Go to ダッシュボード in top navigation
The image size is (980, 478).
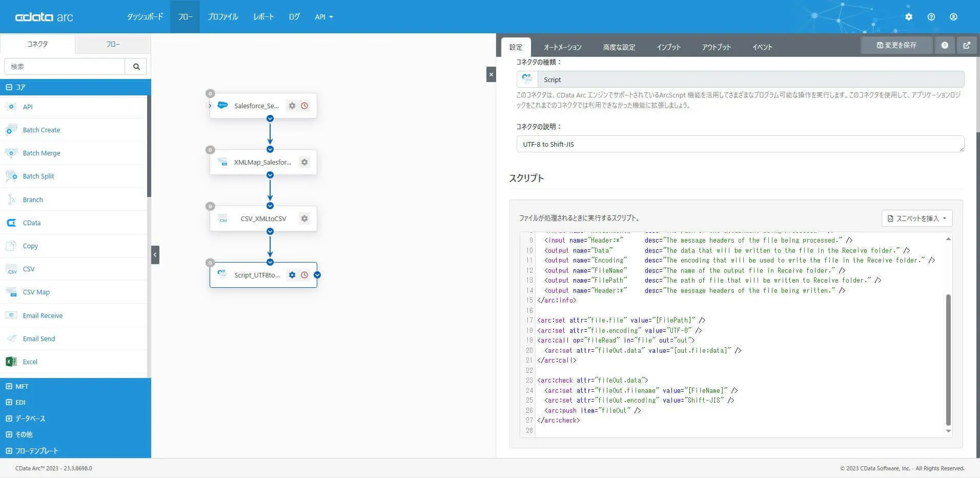145,17
